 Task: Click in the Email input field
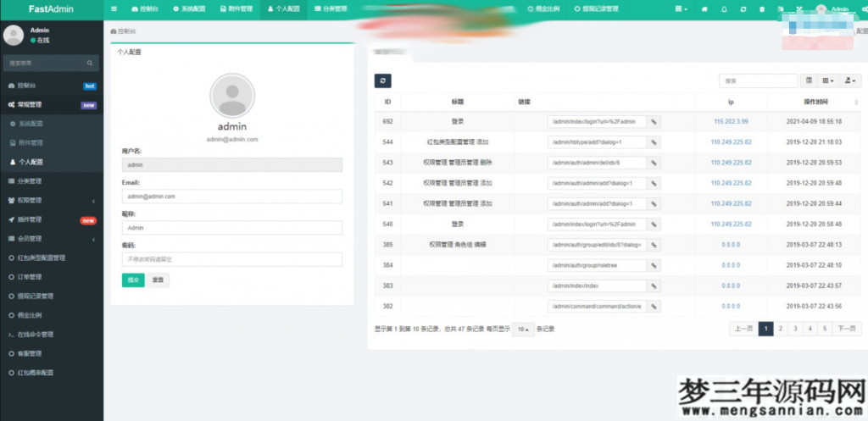coord(232,197)
